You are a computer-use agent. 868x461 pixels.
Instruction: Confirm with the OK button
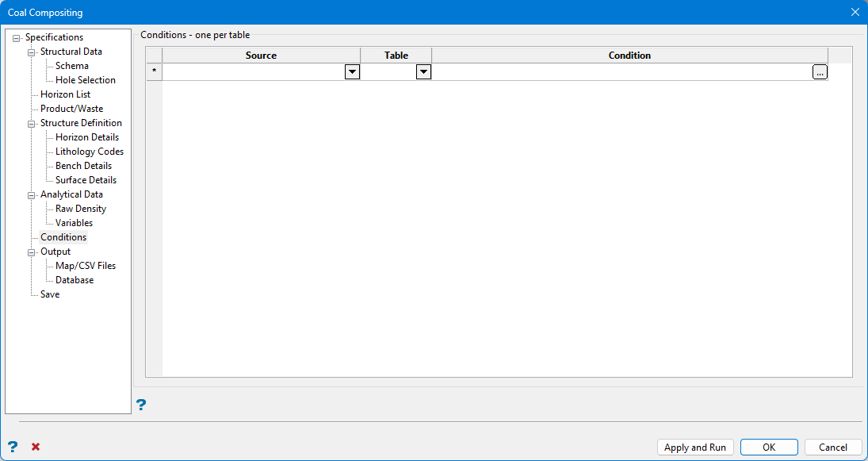click(x=769, y=448)
